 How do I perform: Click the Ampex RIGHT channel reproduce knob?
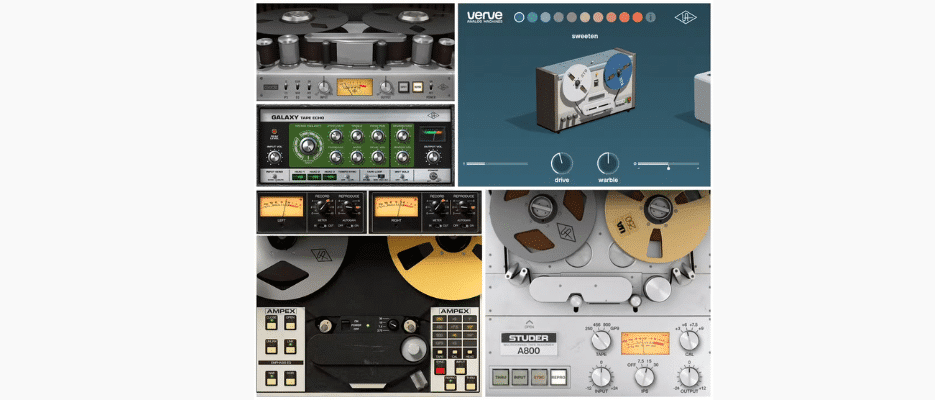tap(463, 206)
